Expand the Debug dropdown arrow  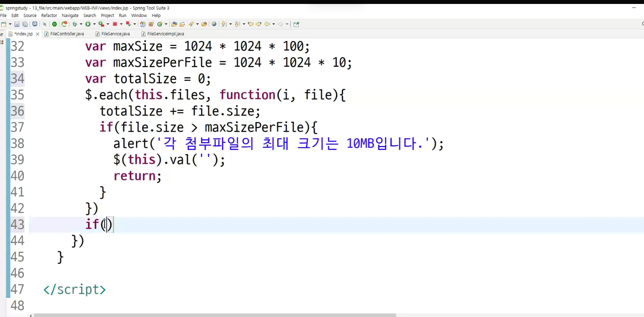[81, 24]
